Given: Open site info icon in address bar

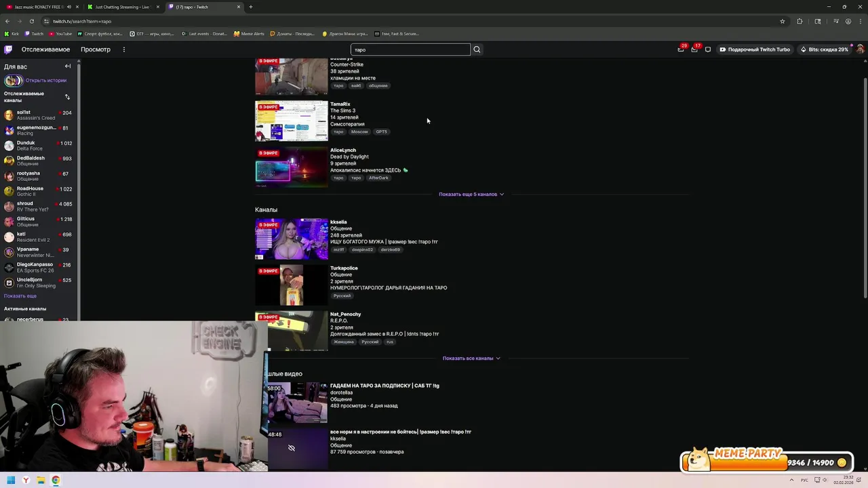Looking at the screenshot, I should (x=46, y=21).
